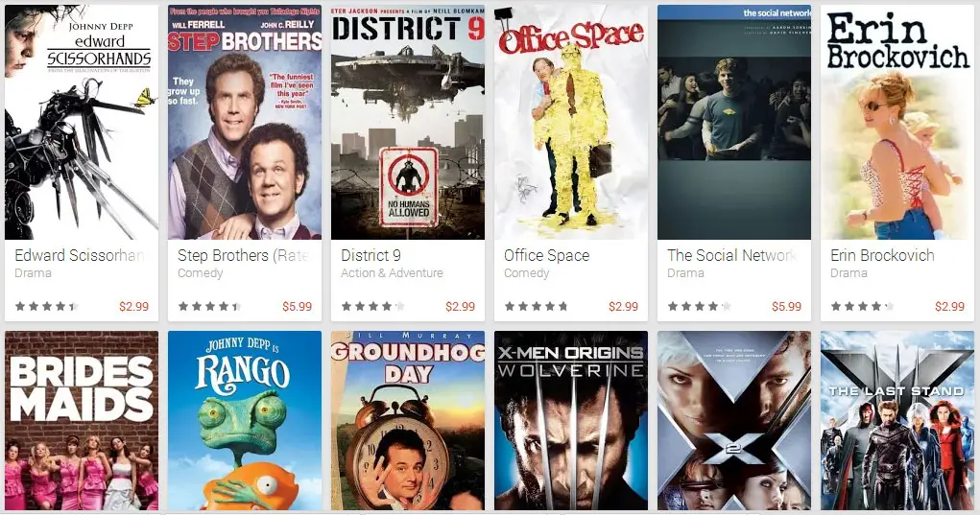This screenshot has width=980, height=515.
Task: Select the Bridesmaids movie poster
Action: pyautogui.click(x=82, y=421)
